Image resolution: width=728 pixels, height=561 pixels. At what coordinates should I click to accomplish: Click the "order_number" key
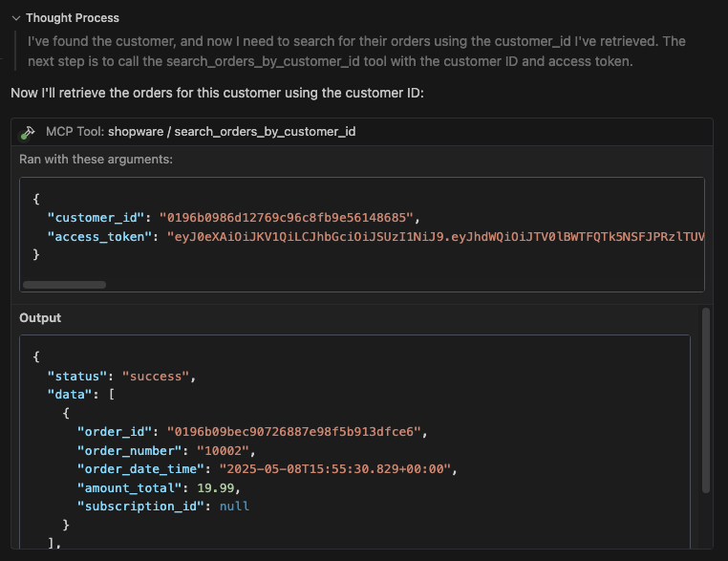click(130, 451)
